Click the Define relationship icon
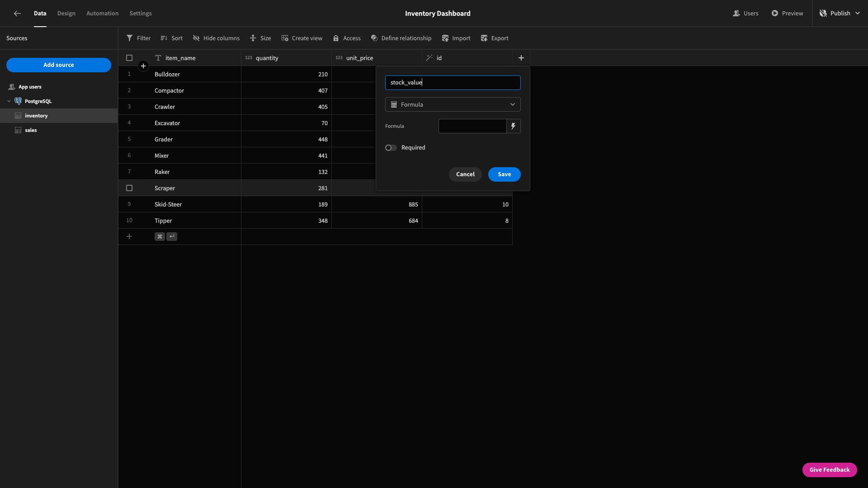868x488 pixels. (x=374, y=38)
